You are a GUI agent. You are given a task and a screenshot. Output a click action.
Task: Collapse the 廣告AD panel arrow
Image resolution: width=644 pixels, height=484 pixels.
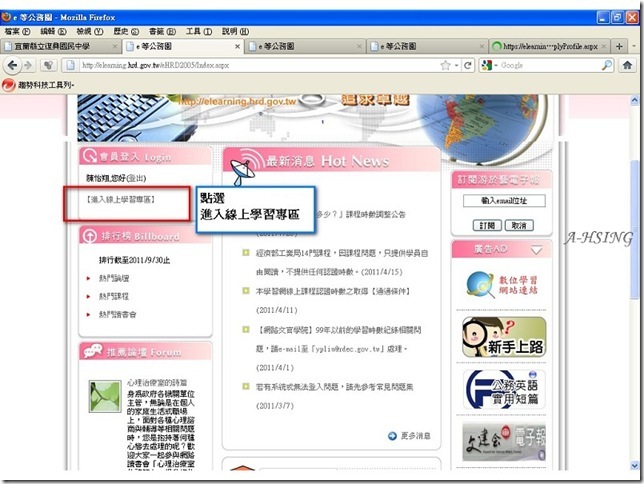pyautogui.click(x=536, y=250)
